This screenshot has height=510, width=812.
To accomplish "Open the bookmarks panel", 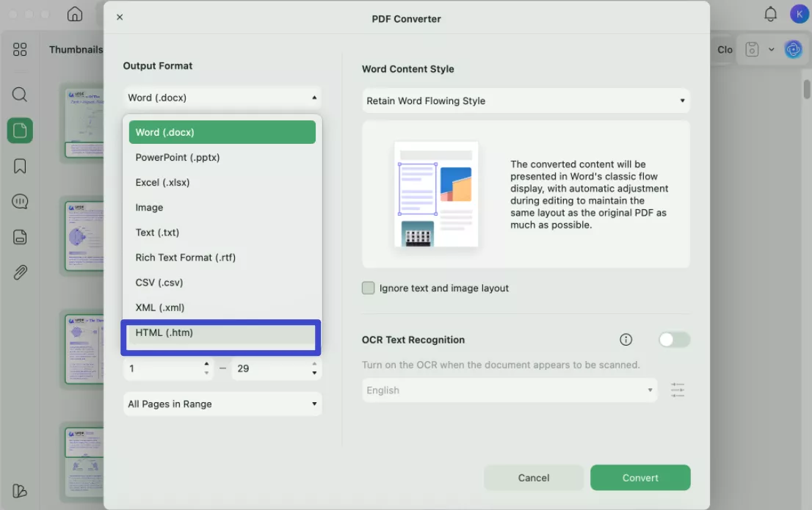I will (19, 166).
